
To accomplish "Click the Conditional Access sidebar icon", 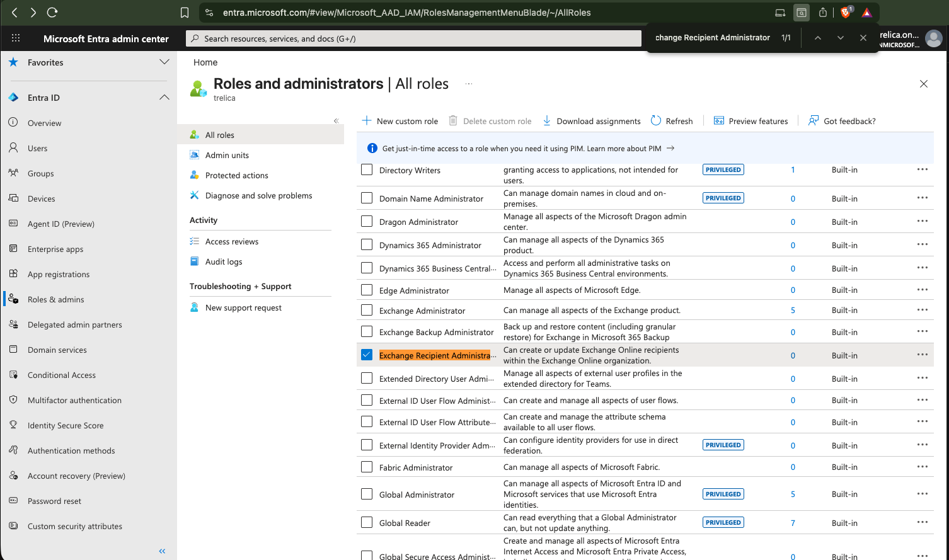I will click(x=13, y=374).
